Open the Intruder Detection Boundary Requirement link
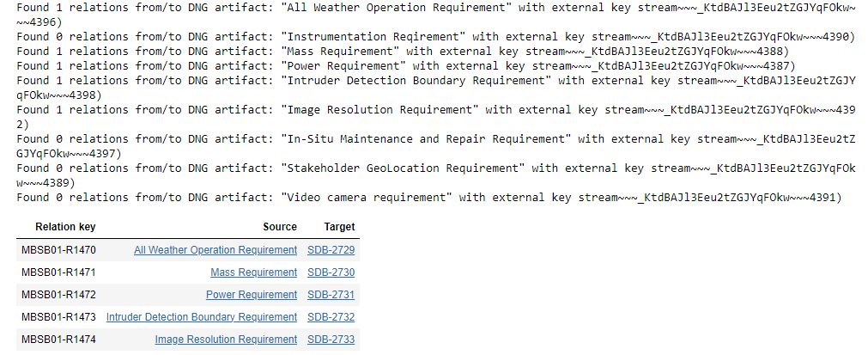 202,317
